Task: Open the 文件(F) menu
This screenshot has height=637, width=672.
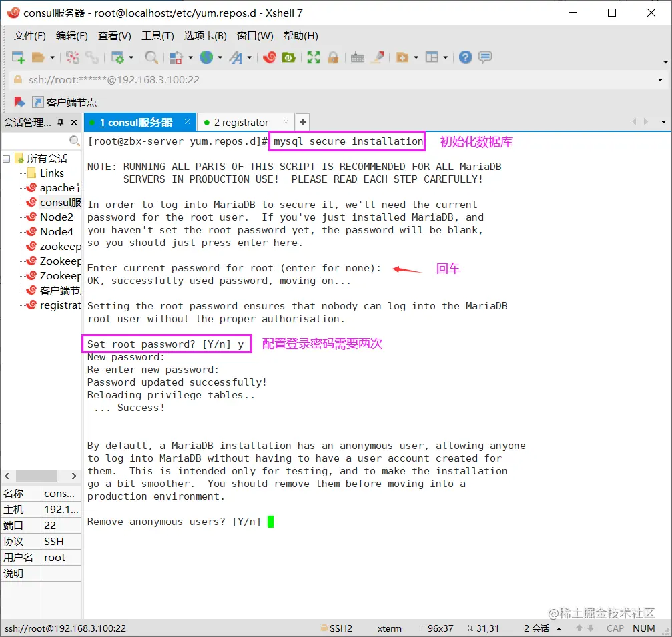Action: click(x=29, y=36)
